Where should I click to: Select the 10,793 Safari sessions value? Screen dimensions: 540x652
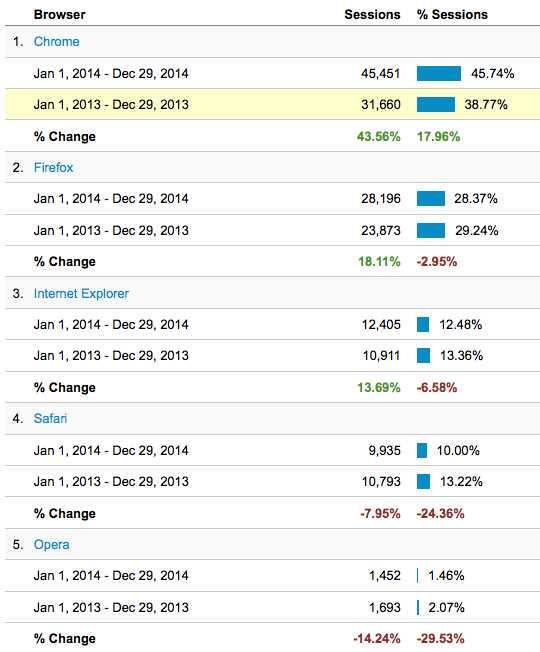point(381,482)
